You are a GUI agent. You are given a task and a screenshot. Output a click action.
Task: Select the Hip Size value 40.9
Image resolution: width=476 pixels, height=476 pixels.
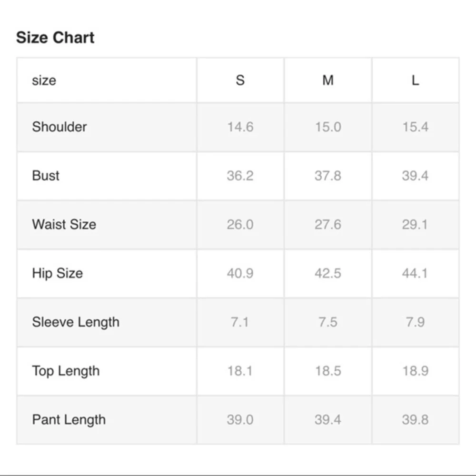point(240,273)
